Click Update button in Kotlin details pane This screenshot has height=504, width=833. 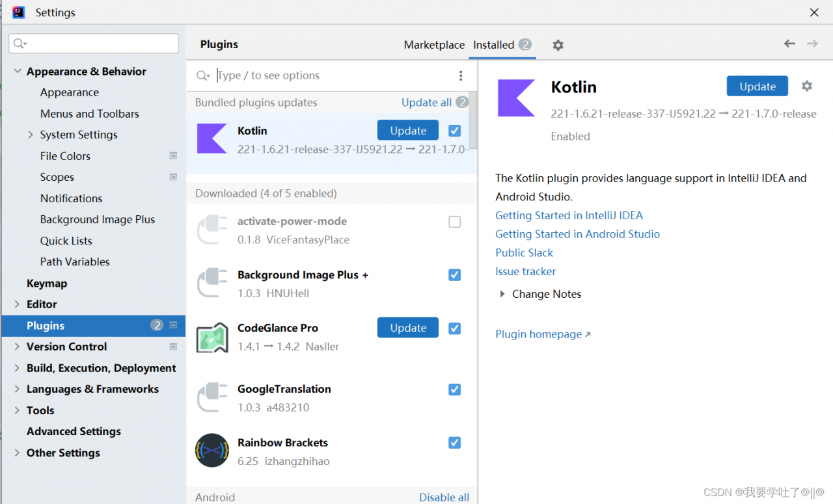pos(758,86)
